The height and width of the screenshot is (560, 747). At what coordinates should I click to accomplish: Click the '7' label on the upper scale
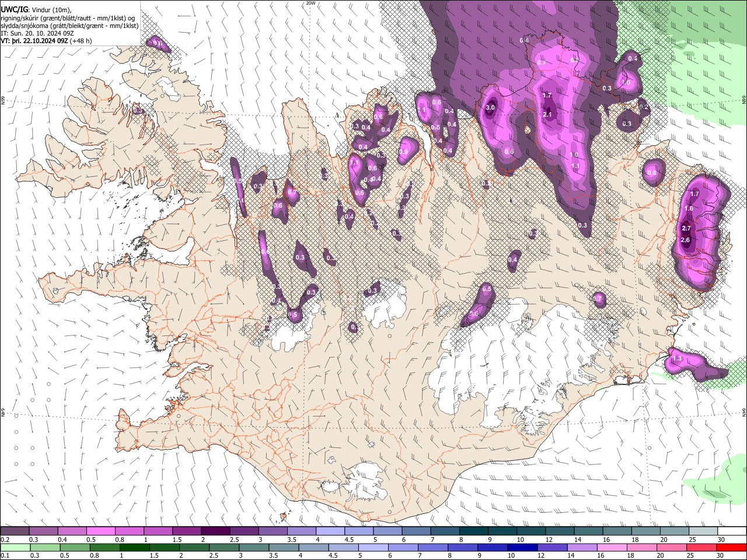pos(433,540)
